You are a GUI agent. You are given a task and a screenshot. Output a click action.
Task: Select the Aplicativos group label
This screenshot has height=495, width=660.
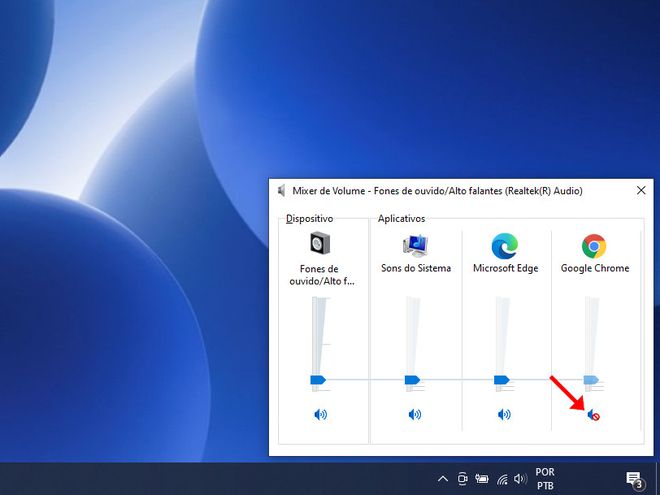pyautogui.click(x=401, y=218)
